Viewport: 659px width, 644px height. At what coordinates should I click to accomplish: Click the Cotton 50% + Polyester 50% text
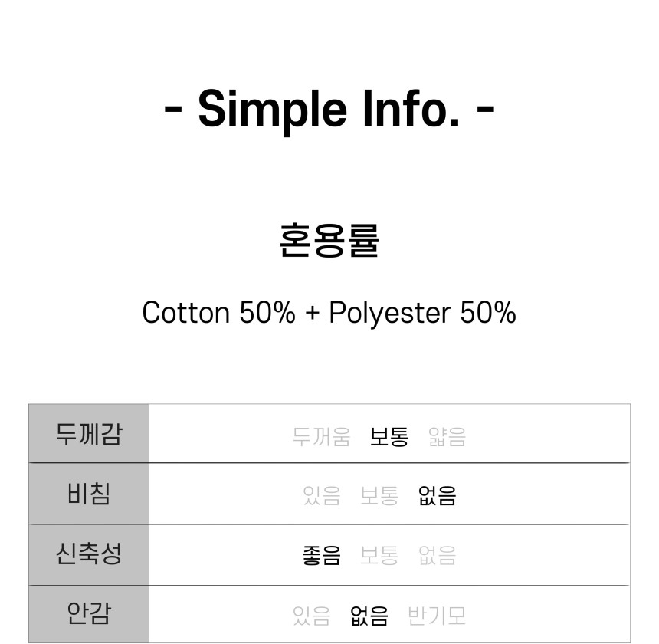329,313
